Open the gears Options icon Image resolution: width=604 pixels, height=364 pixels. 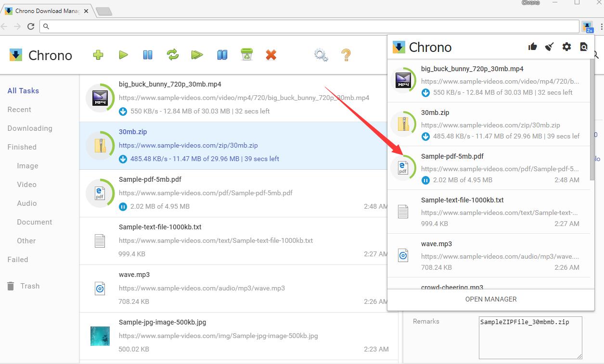click(x=321, y=55)
